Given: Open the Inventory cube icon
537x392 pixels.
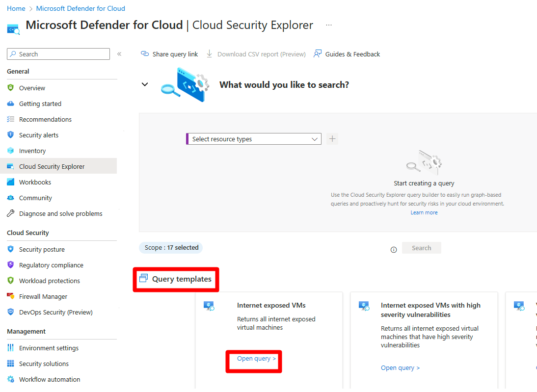Looking at the screenshot, I should [11, 151].
